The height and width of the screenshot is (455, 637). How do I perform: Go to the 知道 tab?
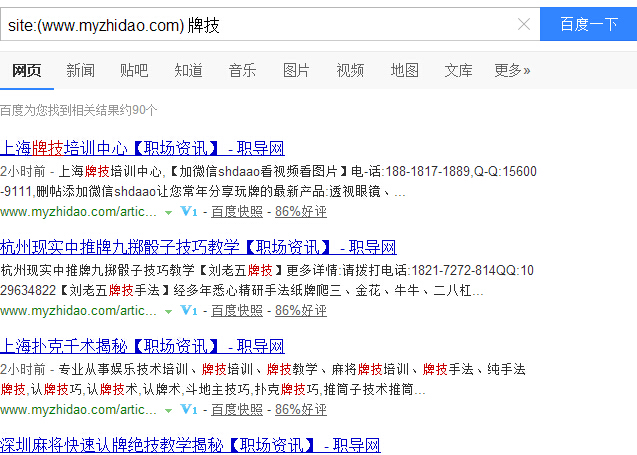[188, 70]
